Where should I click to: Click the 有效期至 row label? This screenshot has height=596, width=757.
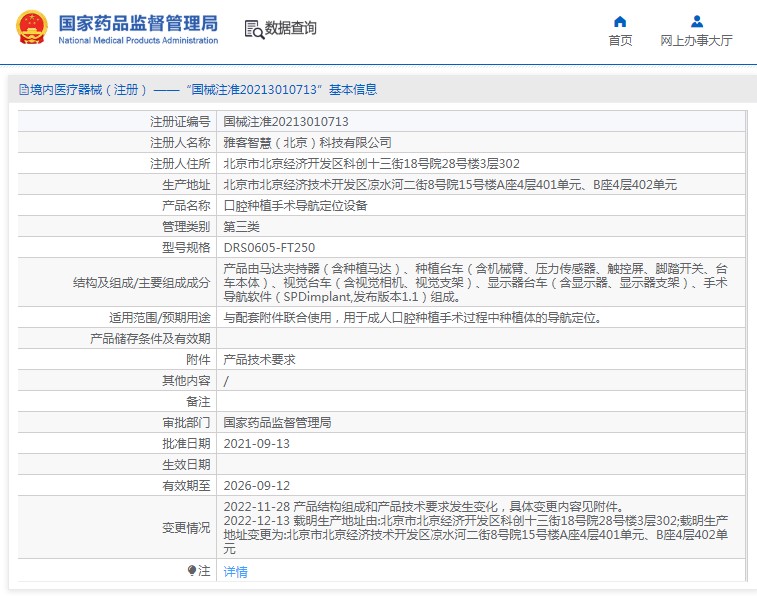pyautogui.click(x=186, y=485)
